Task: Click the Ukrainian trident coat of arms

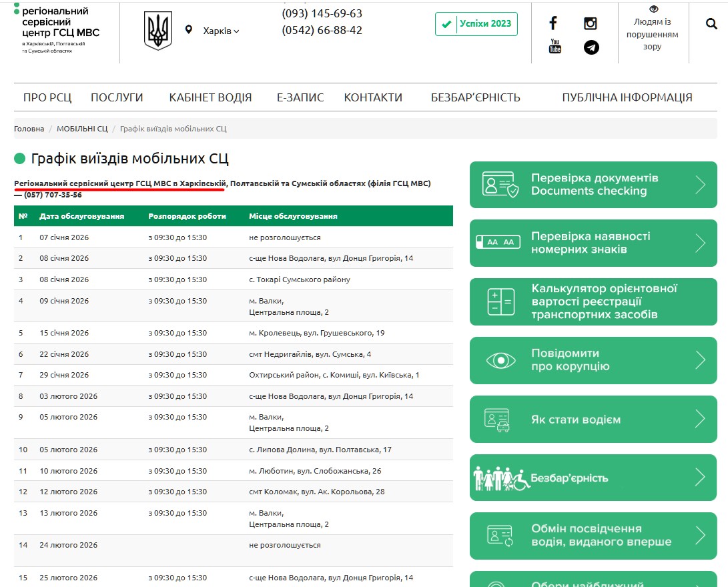Action: [158, 31]
